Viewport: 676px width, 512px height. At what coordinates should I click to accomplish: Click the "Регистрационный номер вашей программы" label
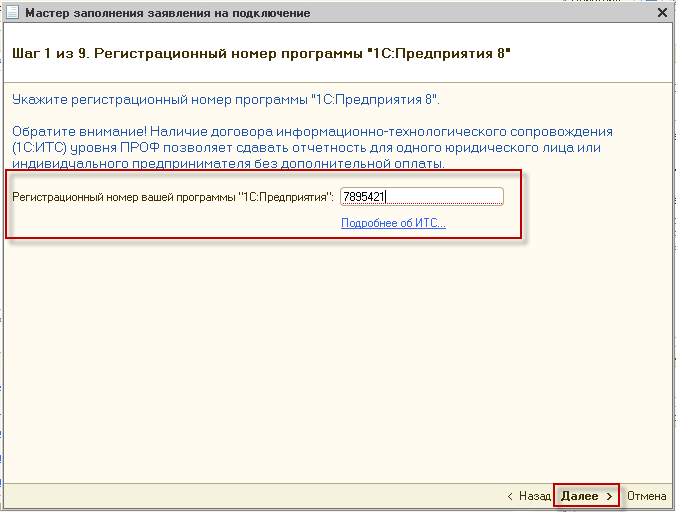pos(172,197)
